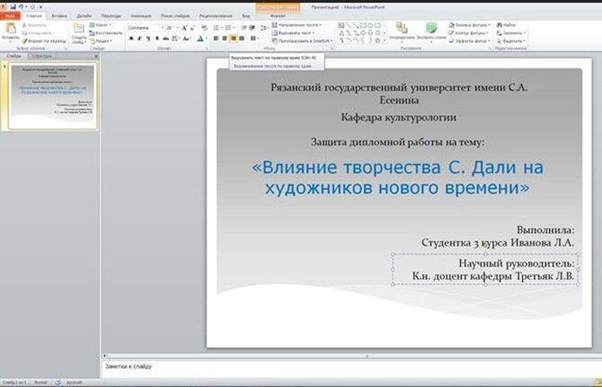Toggle bold text formatting
This screenshot has width=602, height=387.
tap(131, 38)
